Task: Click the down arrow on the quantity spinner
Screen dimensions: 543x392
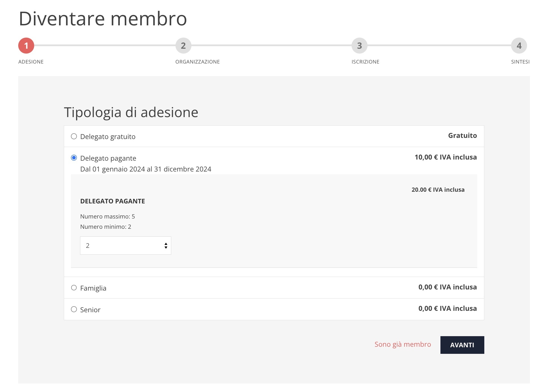Action: [x=166, y=248]
